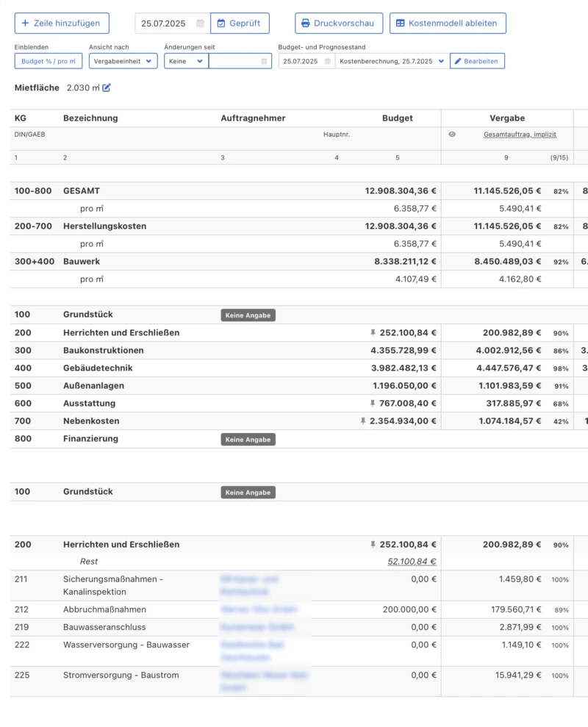Click the Gesamtauftrag, implizit link
The width and height of the screenshot is (588, 727).
520,135
